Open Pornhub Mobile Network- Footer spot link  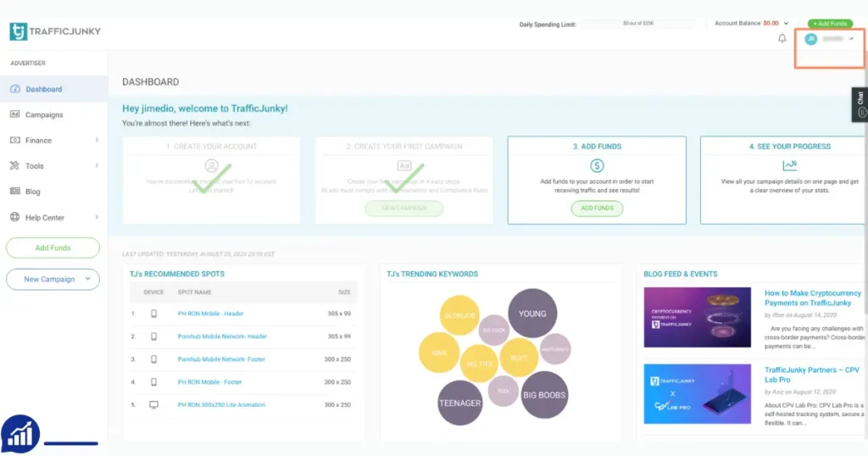pos(221,359)
